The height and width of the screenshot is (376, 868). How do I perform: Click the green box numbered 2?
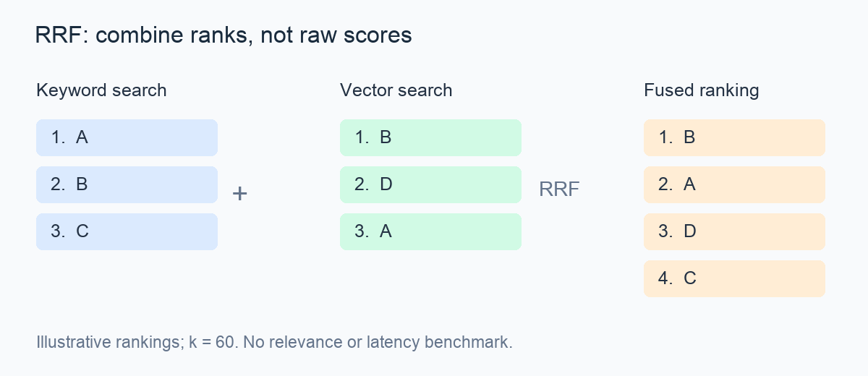pos(430,184)
